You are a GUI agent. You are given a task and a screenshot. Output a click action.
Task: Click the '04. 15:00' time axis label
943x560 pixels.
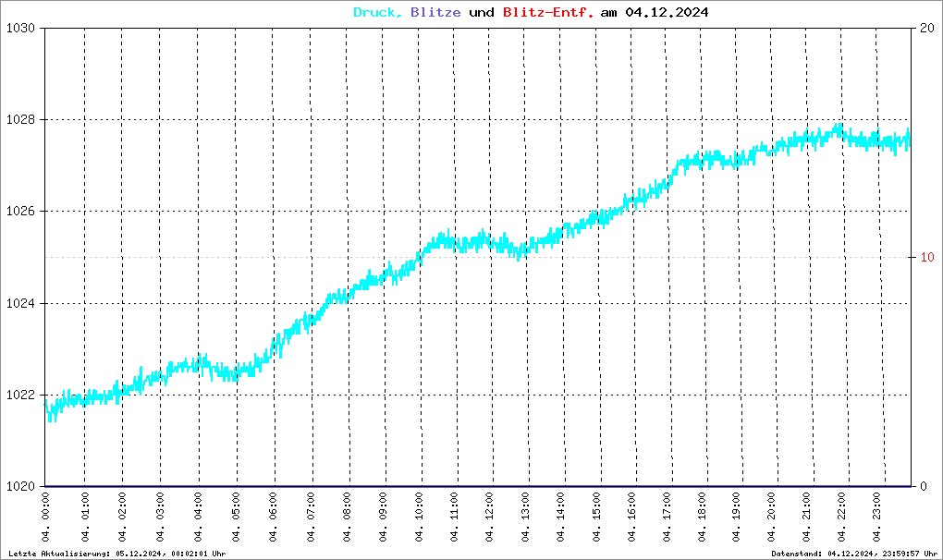[x=596, y=517]
